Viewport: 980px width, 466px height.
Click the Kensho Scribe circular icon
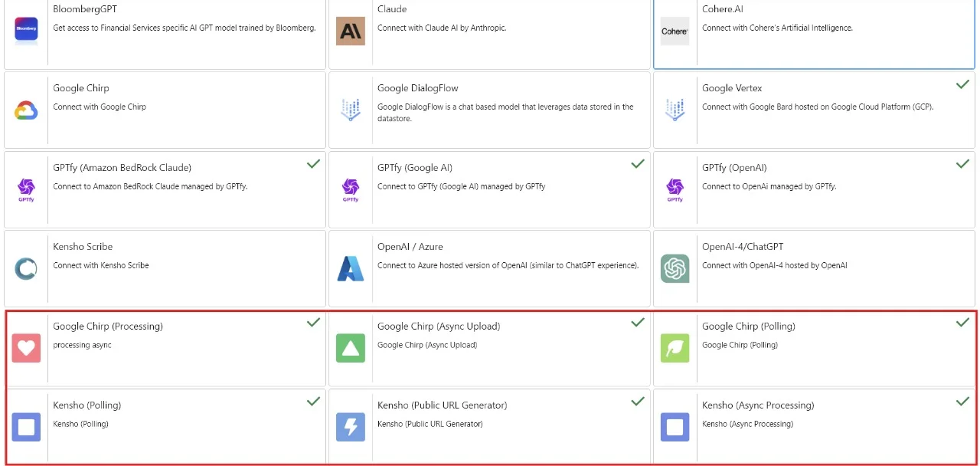[x=26, y=269]
